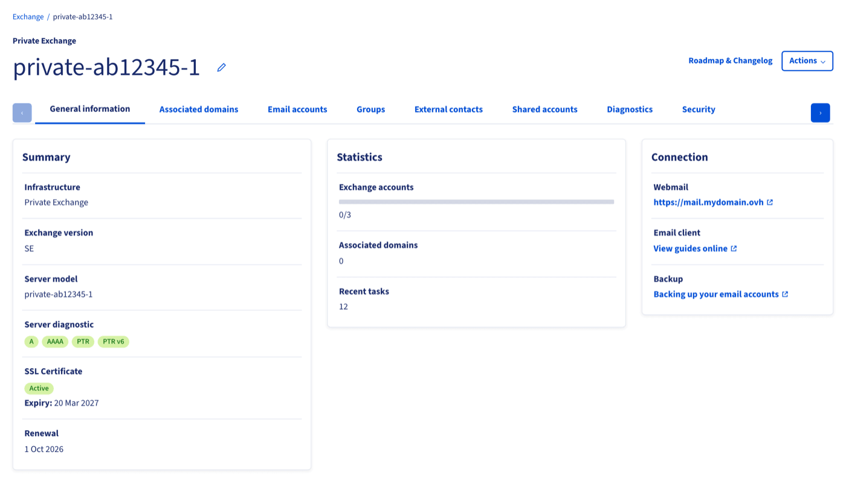Click the AAAA diagnostic badge

click(x=55, y=341)
